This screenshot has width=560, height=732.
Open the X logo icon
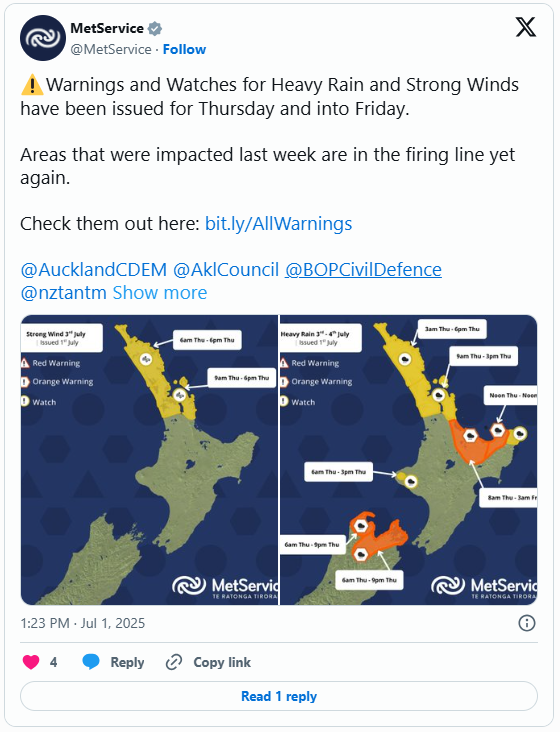526,27
